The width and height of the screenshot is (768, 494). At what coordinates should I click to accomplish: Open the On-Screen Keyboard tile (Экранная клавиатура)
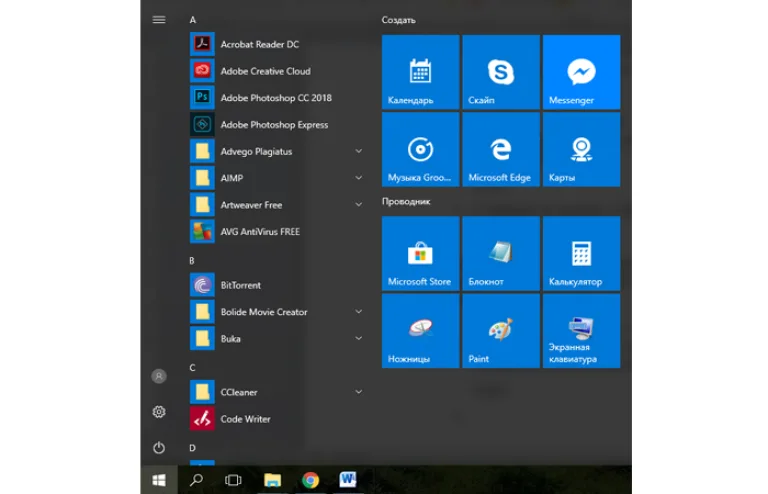pyautogui.click(x=581, y=331)
